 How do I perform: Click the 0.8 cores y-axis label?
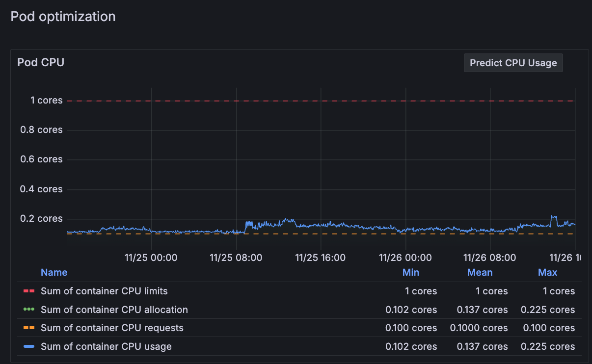point(41,130)
